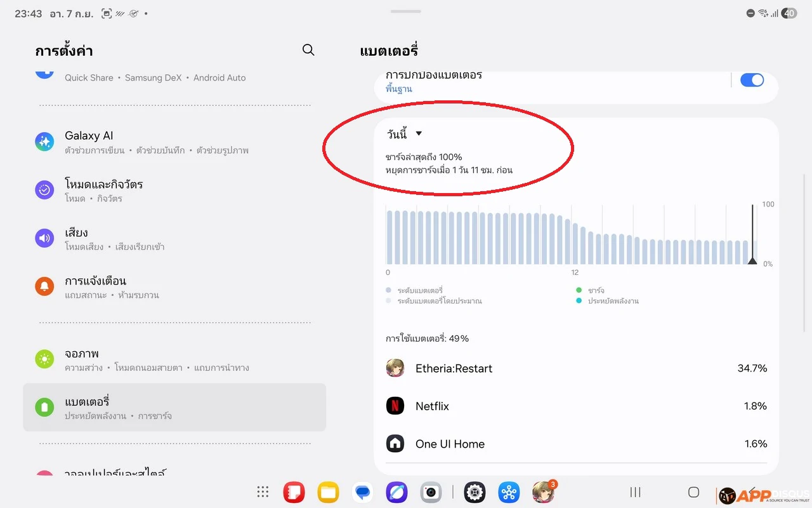The width and height of the screenshot is (812, 508).
Task: Tap the หยุดการชาร์จเมื่อ 1 วัน 11 ชม. text
Action: coord(449,170)
